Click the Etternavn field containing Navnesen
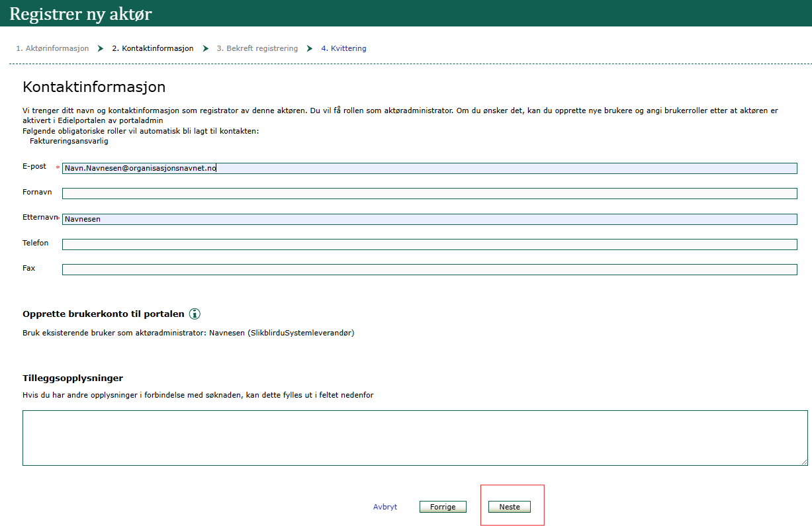812x526 pixels. point(429,219)
